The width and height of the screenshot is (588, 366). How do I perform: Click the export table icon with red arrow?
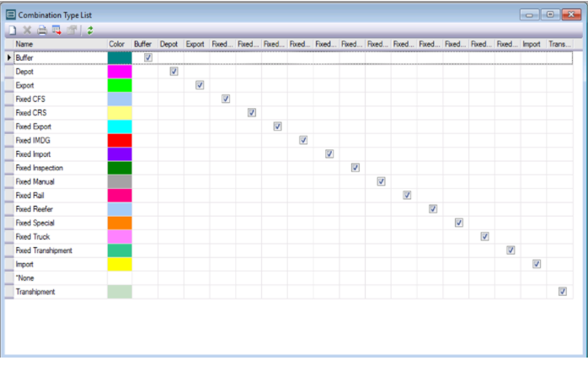coord(56,30)
